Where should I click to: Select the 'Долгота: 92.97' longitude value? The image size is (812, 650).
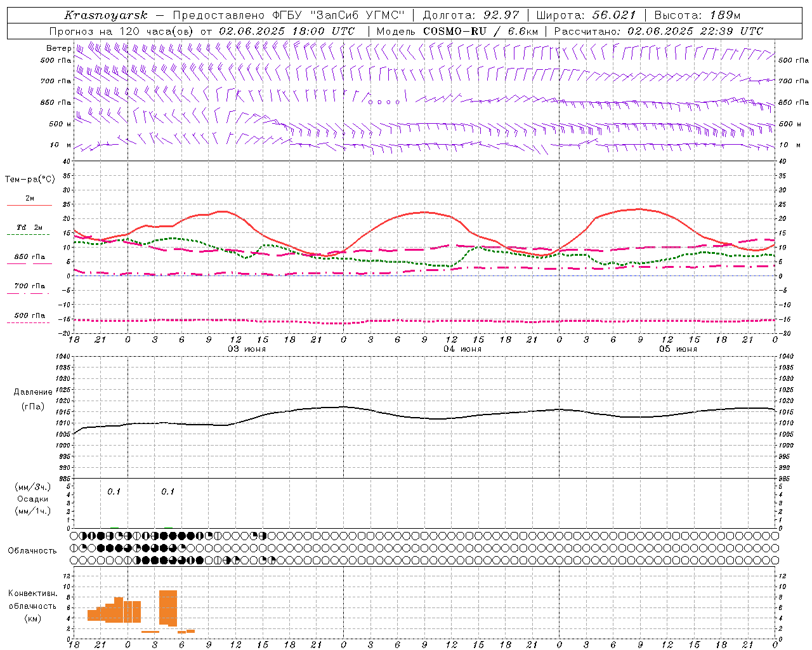click(x=471, y=15)
